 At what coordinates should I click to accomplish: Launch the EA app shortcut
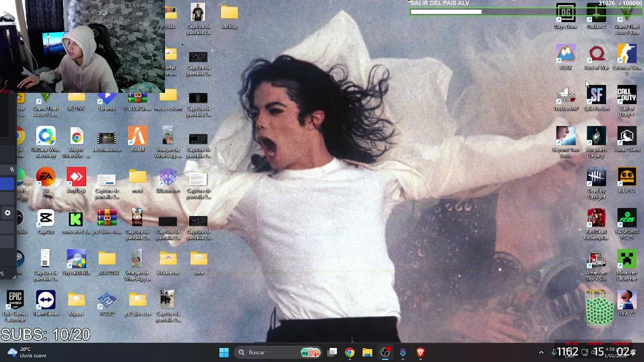click(x=46, y=181)
